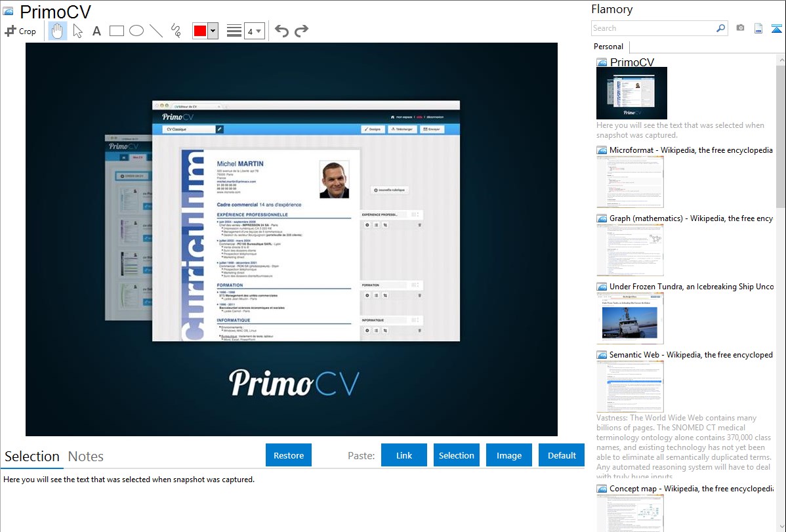
Task: Click the document page icon beside camera
Action: click(x=758, y=28)
